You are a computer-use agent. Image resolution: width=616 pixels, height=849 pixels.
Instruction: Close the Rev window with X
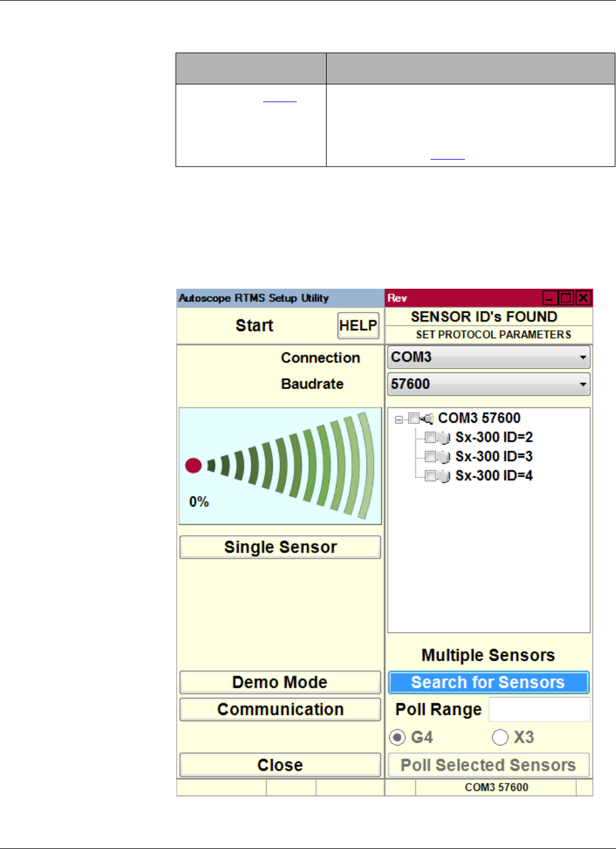click(x=584, y=298)
